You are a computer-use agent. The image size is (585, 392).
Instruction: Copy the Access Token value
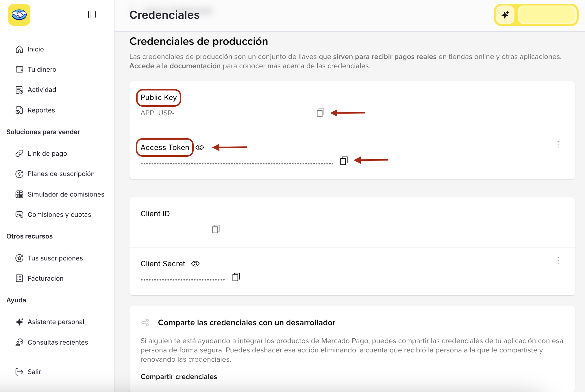344,160
